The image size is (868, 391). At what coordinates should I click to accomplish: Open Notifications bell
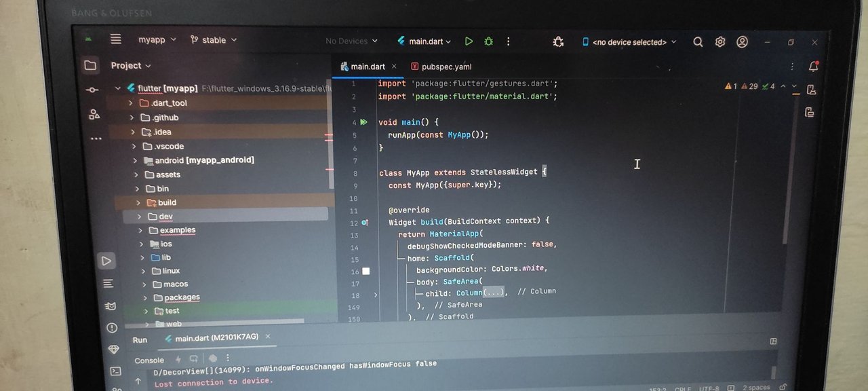[814, 66]
